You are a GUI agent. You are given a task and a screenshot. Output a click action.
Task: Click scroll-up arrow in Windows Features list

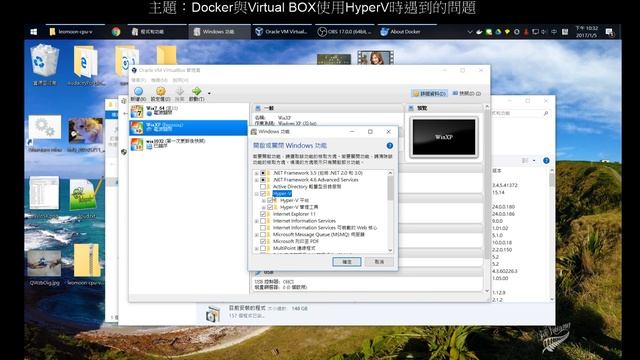[390, 173]
